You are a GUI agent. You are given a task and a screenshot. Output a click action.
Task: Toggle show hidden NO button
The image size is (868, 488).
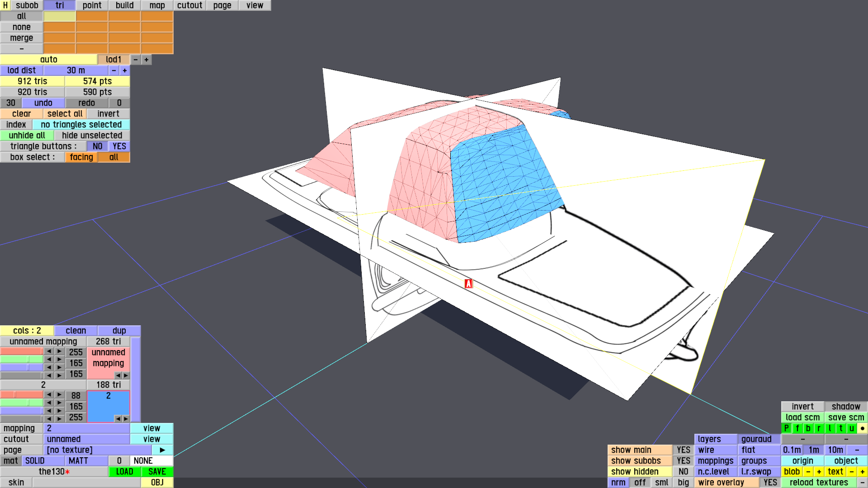pos(683,472)
